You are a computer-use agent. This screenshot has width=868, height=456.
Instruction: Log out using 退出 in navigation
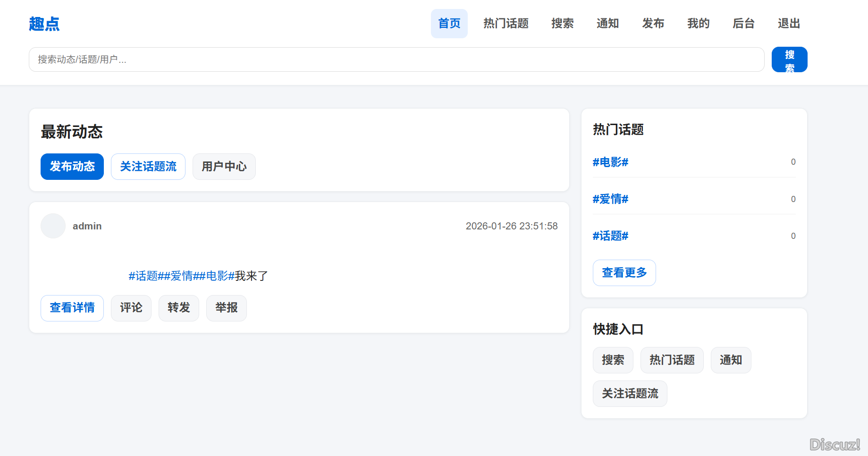[789, 24]
